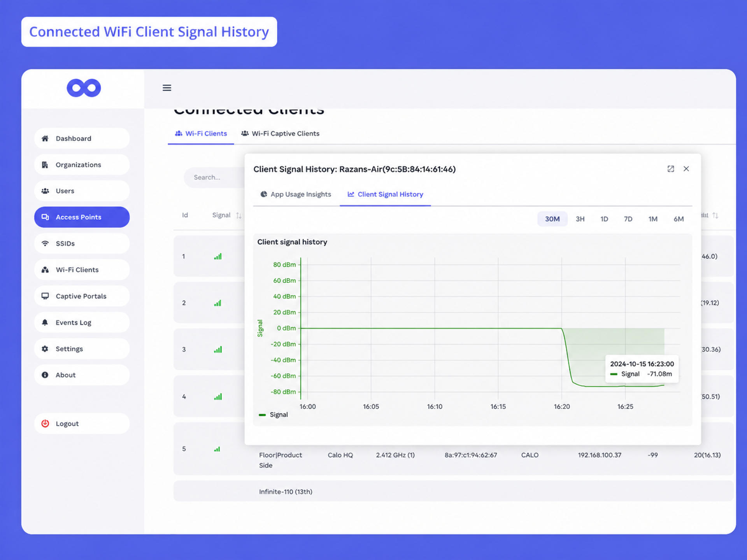Image resolution: width=747 pixels, height=560 pixels.
Task: Open Organizations in the sidebar
Action: click(x=82, y=165)
